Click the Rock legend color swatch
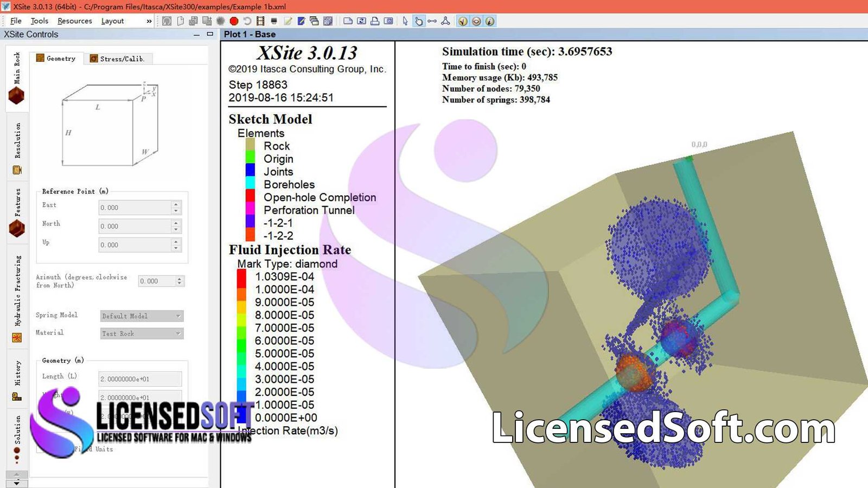This screenshot has width=868, height=488. click(250, 145)
